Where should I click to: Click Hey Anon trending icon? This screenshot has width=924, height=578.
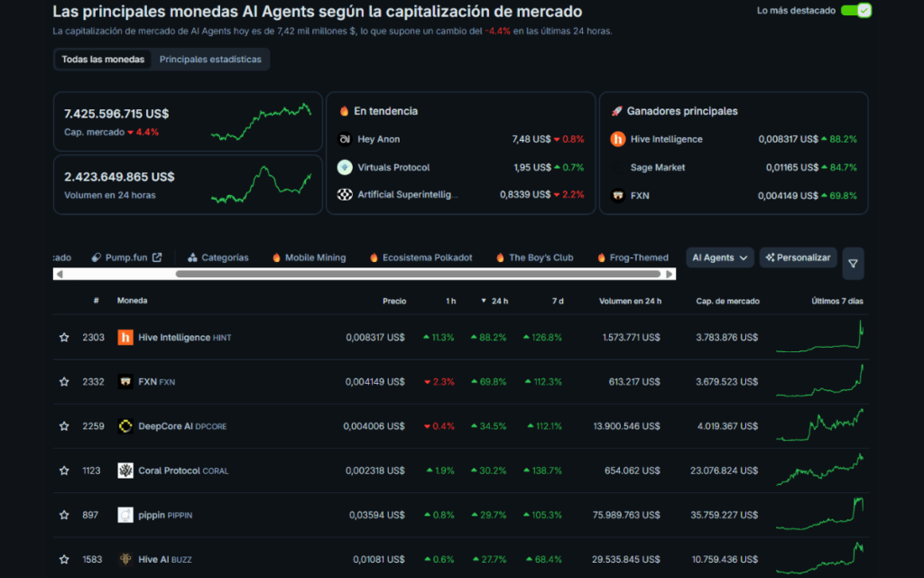345,139
